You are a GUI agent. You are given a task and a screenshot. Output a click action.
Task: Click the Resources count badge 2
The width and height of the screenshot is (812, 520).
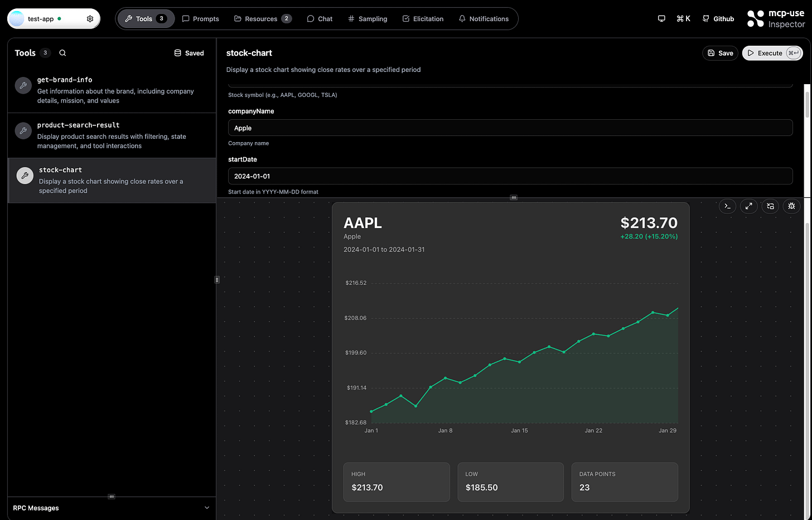tap(287, 19)
